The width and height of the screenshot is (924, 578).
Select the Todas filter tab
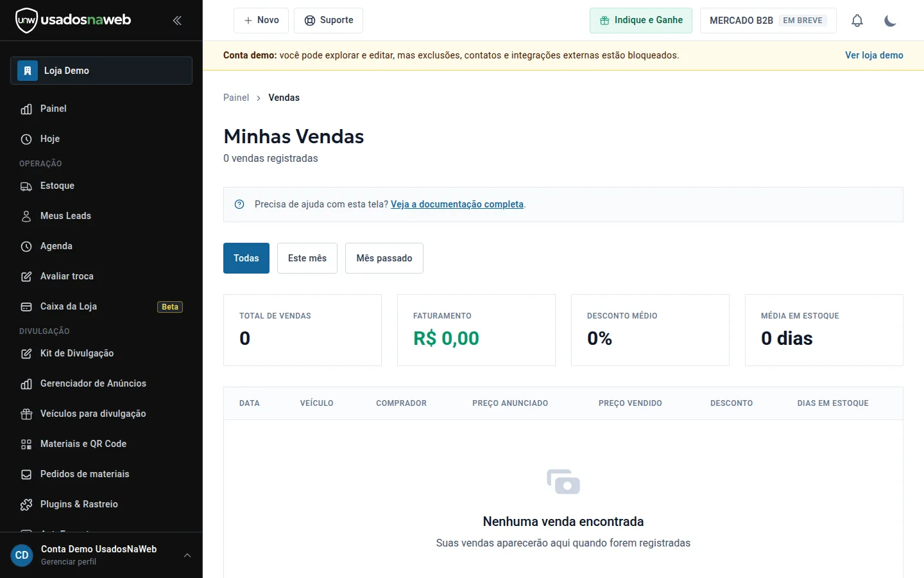click(246, 258)
